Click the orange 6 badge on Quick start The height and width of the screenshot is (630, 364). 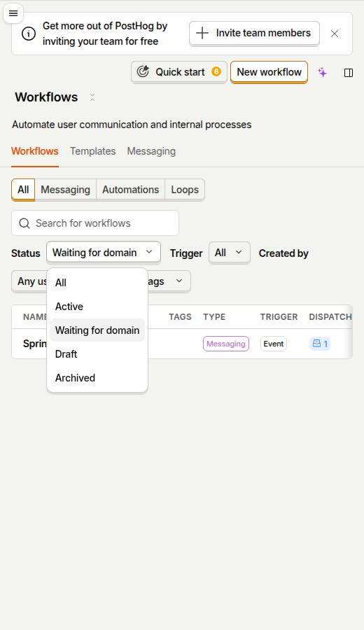pyautogui.click(x=216, y=71)
